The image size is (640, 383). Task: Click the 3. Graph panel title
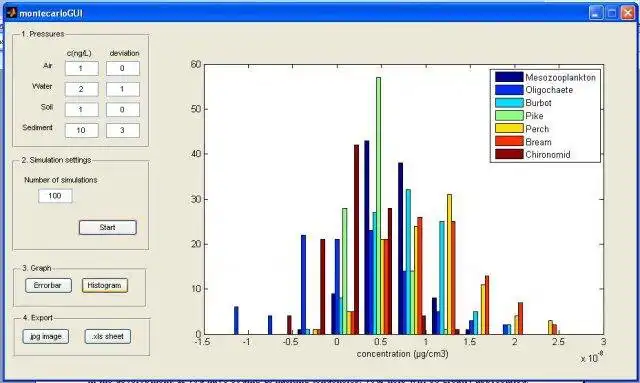coord(37,268)
